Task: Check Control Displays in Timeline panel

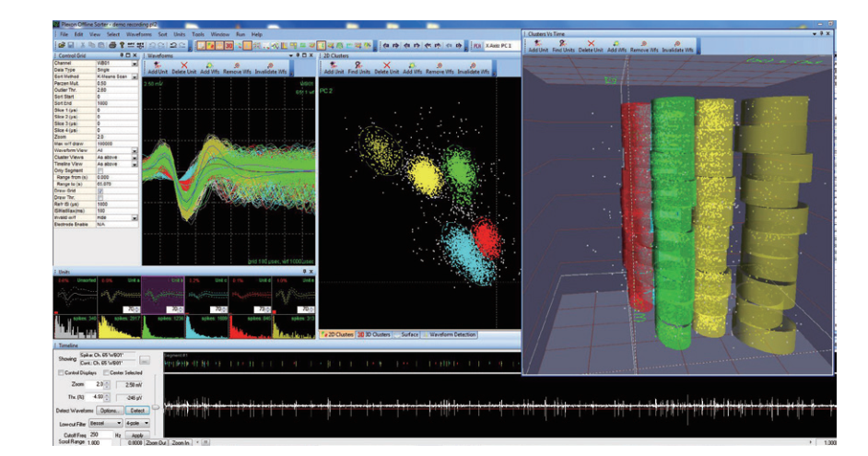Action: click(x=61, y=373)
